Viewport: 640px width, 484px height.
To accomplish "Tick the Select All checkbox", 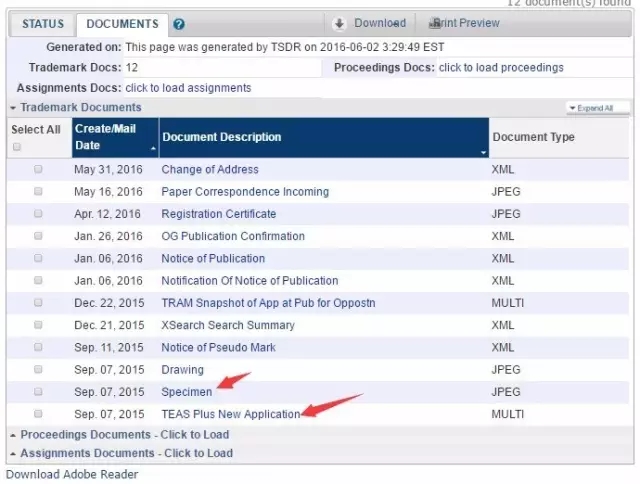I will coord(16,147).
